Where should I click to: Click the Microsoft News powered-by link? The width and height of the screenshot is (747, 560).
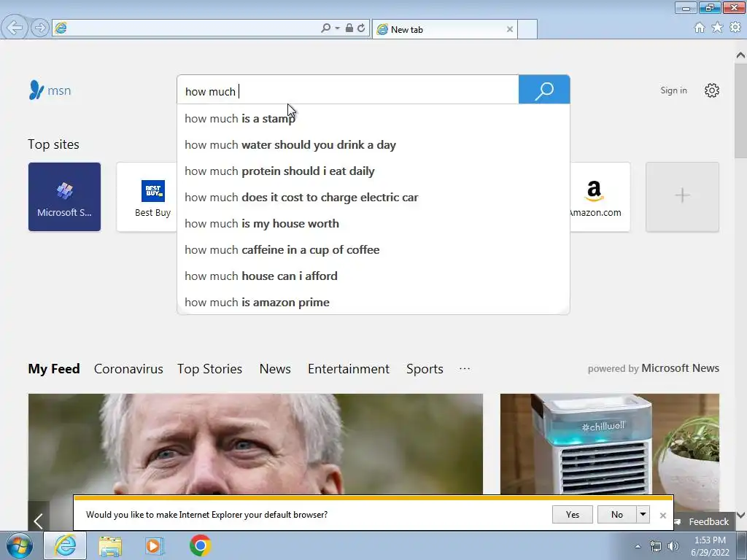pyautogui.click(x=680, y=368)
